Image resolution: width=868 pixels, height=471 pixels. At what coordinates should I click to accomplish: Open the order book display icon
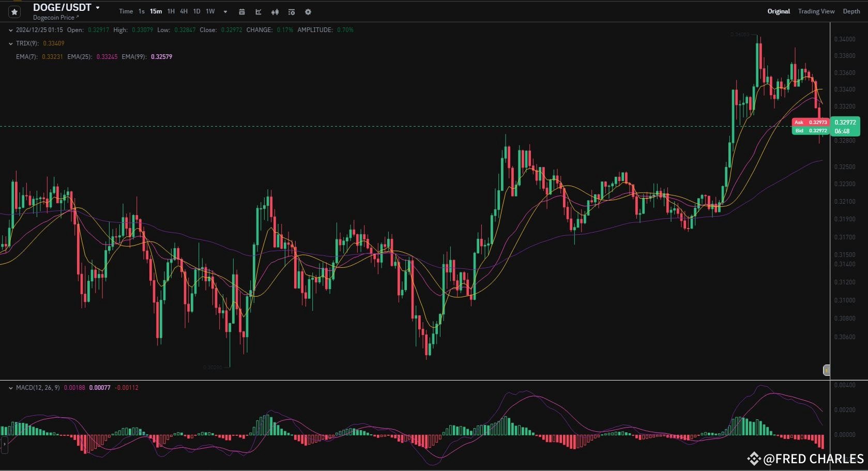291,11
